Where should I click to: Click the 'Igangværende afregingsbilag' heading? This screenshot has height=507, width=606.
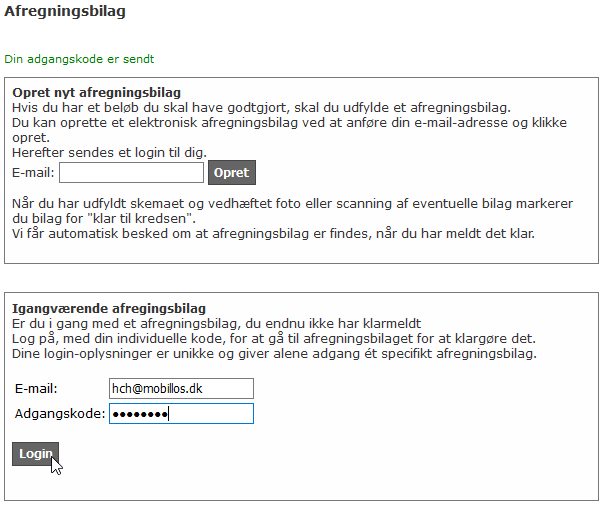coord(109,308)
